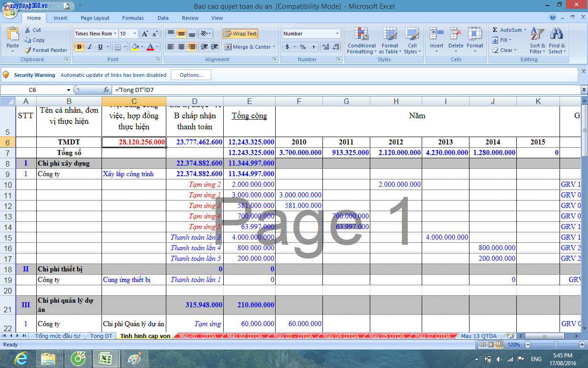Decrease decimal places
The height and width of the screenshot is (368, 588).
[x=336, y=47]
